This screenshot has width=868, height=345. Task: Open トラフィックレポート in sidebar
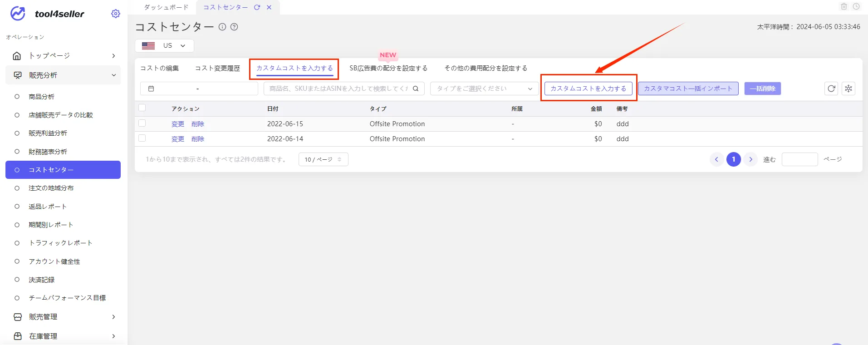click(61, 243)
